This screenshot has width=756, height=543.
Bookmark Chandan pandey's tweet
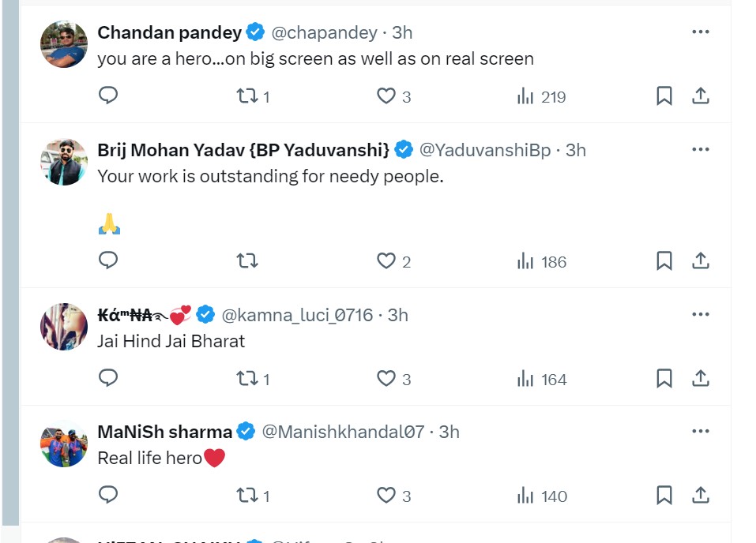coord(664,96)
